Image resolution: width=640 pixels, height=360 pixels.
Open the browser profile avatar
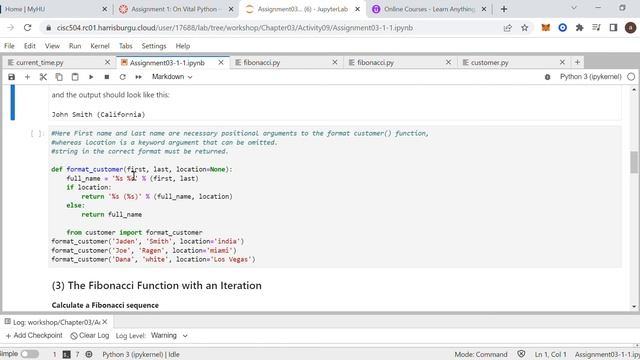630,28
